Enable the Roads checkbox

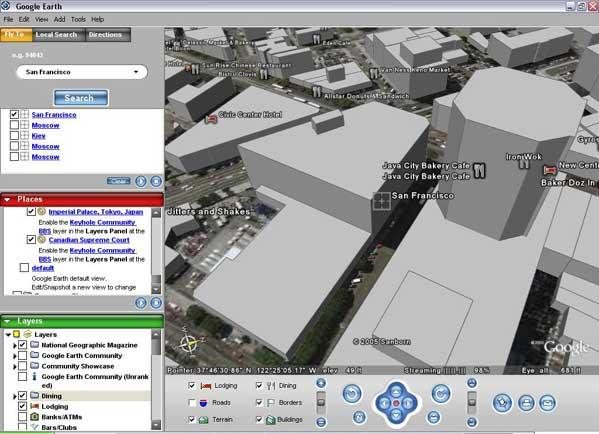pos(192,402)
